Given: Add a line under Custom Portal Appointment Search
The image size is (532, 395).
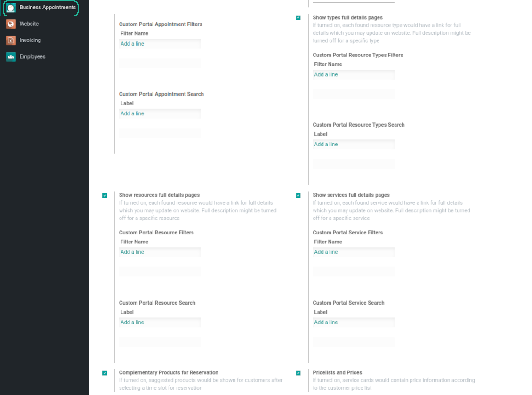Looking at the screenshot, I should [x=132, y=113].
